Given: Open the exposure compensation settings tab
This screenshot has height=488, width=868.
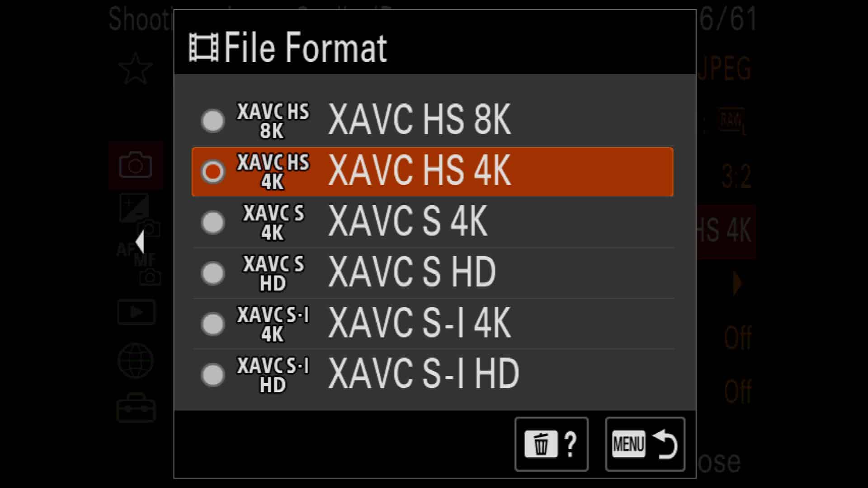Looking at the screenshot, I should click(134, 208).
